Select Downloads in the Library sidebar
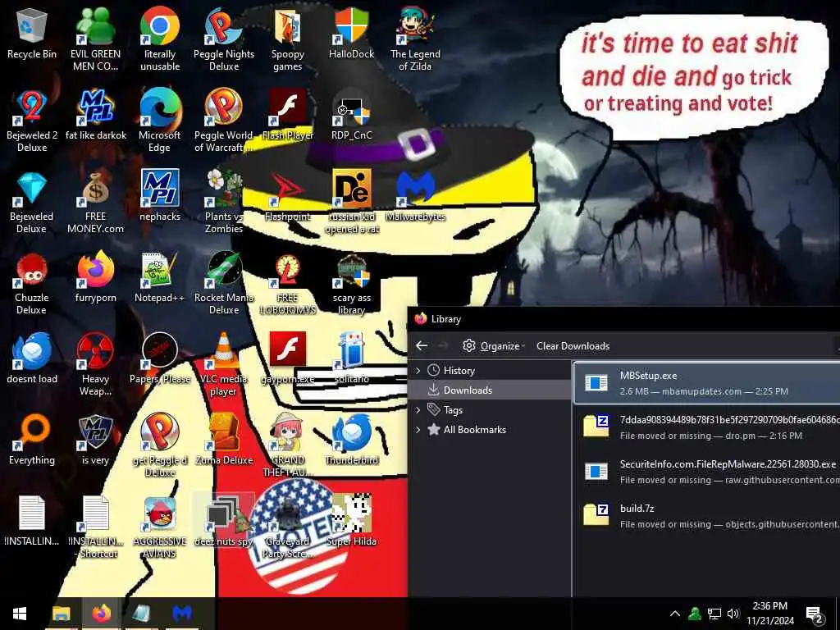Image resolution: width=840 pixels, height=630 pixels. 491,390
